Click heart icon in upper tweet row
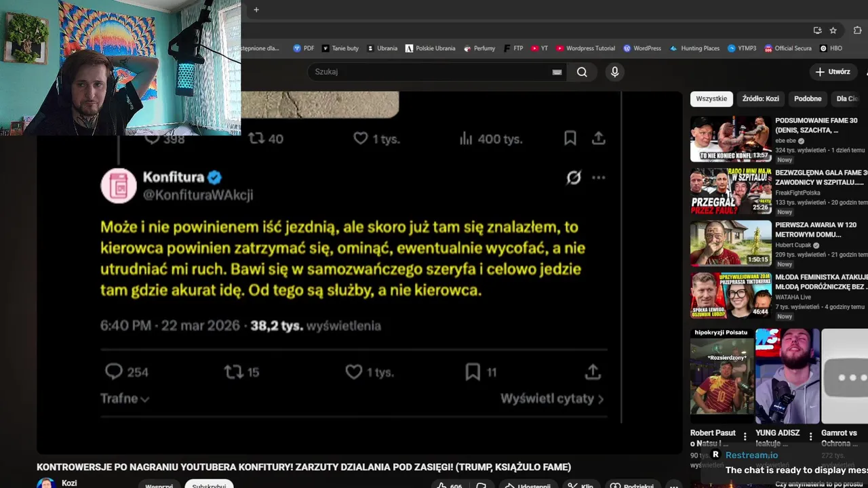 [x=361, y=138]
